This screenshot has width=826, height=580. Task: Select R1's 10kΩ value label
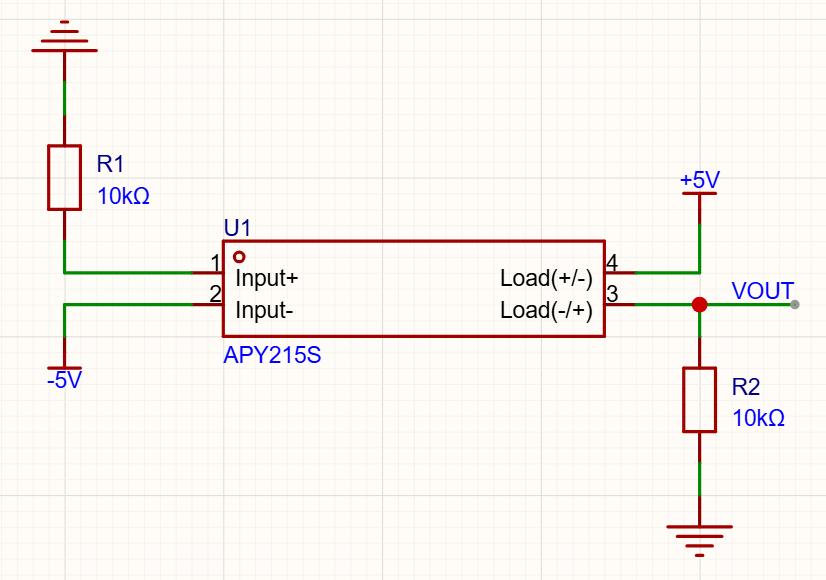pos(123,196)
